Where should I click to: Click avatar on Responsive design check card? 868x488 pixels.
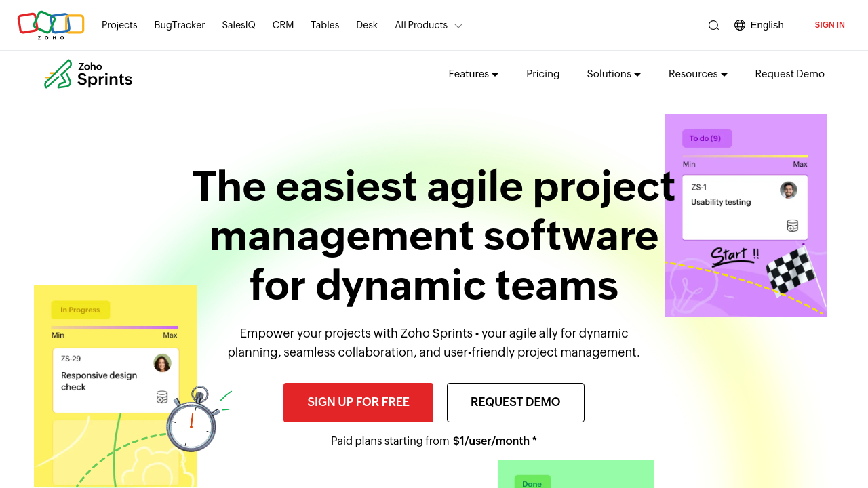(x=162, y=363)
